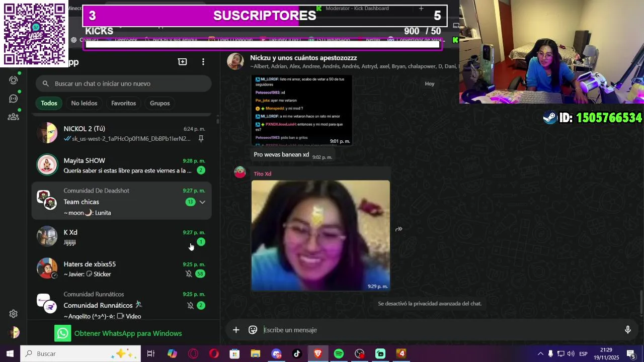644x362 pixels.
Task: Record a voice message with microphone icon
Action: tap(628, 330)
